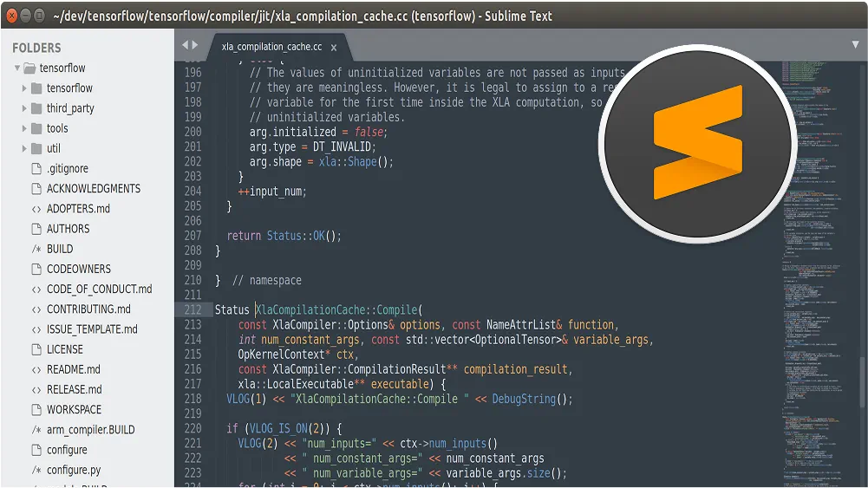
Task: Click the README.md markup icon
Action: coord(36,369)
